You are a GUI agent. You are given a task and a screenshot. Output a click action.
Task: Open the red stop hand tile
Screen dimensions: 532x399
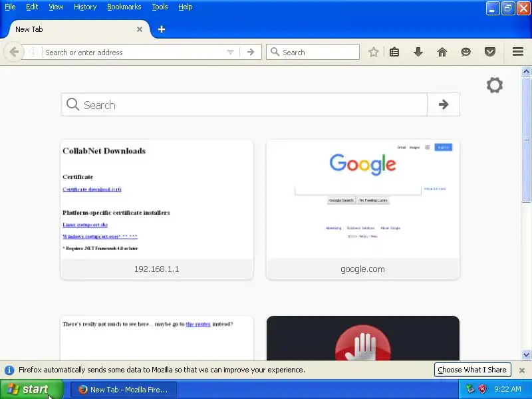pyautogui.click(x=363, y=338)
